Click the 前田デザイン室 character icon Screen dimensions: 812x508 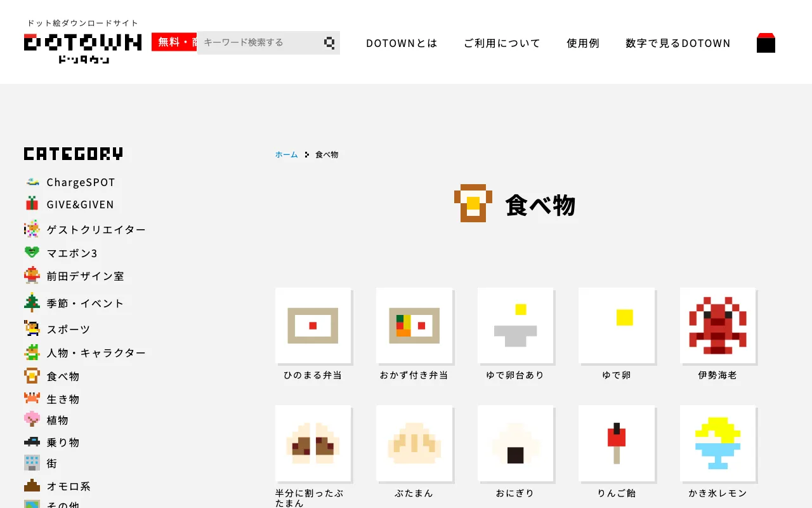point(32,276)
